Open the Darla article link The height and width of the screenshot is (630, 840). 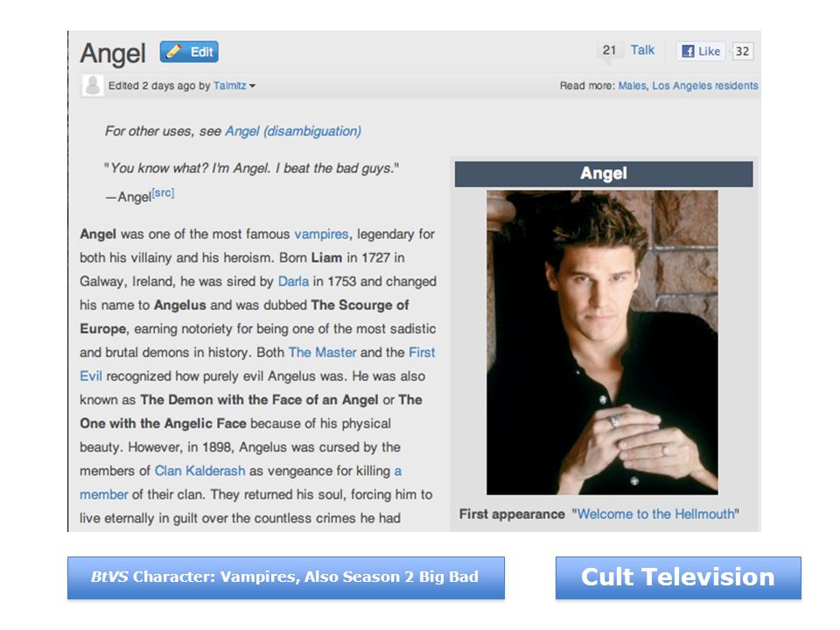(293, 281)
